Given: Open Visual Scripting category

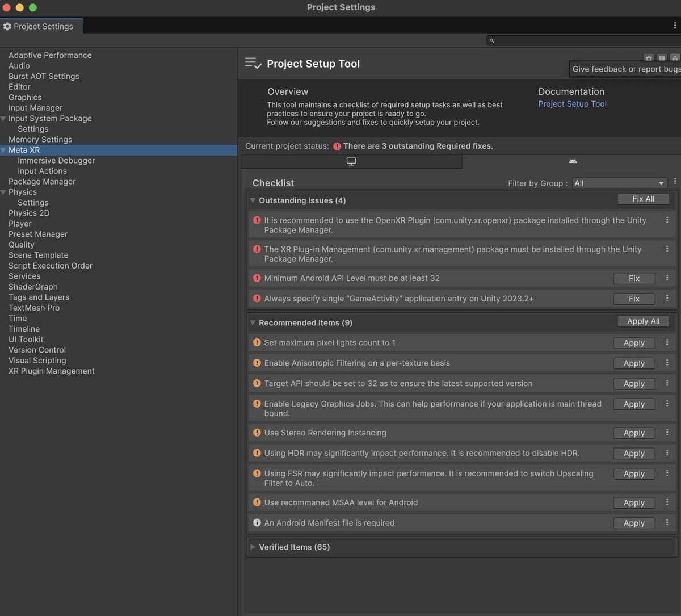Looking at the screenshot, I should pyautogui.click(x=37, y=361).
